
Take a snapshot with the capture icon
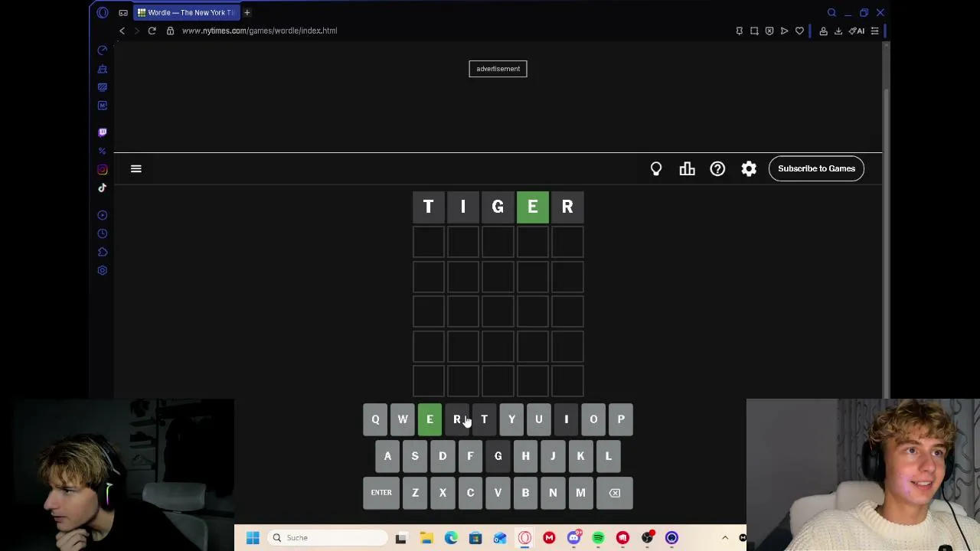click(754, 31)
